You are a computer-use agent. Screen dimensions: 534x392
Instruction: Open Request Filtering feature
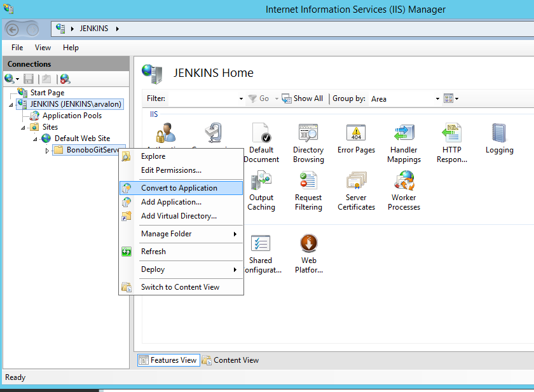point(308,191)
